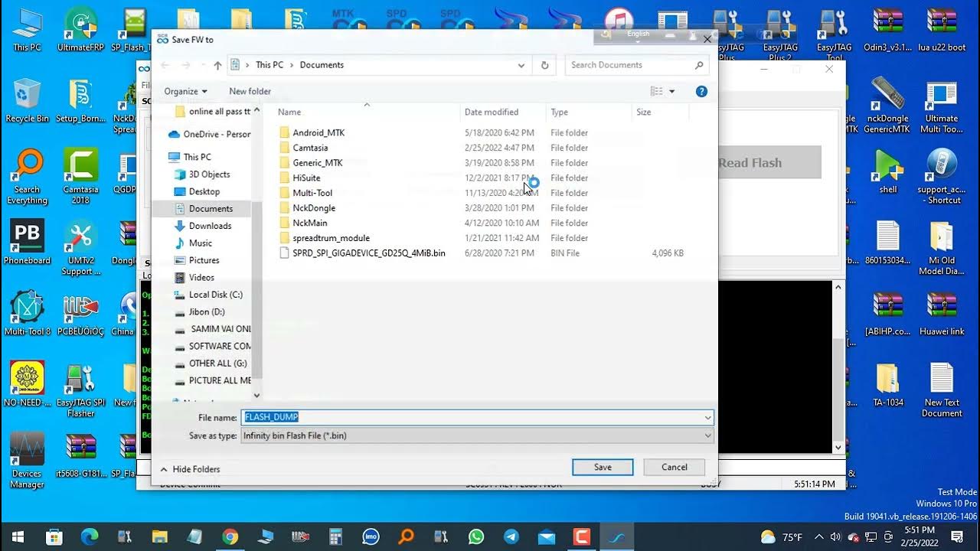The height and width of the screenshot is (551, 980).
Task: Open the Organize dropdown menu
Action: [185, 91]
